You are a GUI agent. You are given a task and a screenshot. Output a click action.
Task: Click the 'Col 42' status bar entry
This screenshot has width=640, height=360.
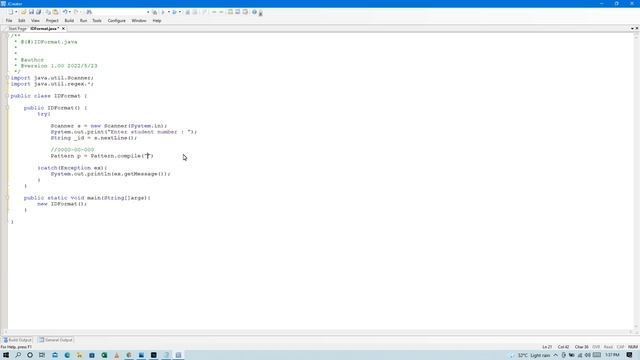coord(563,347)
